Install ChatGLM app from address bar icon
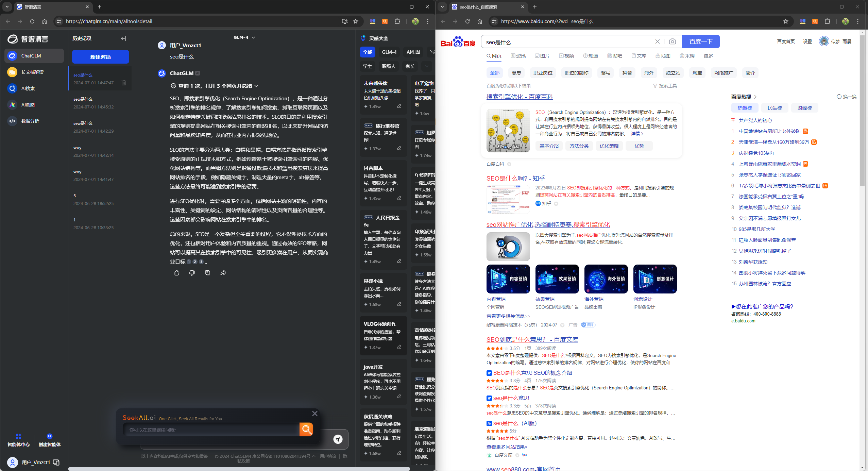The width and height of the screenshot is (868, 471). pos(345,21)
